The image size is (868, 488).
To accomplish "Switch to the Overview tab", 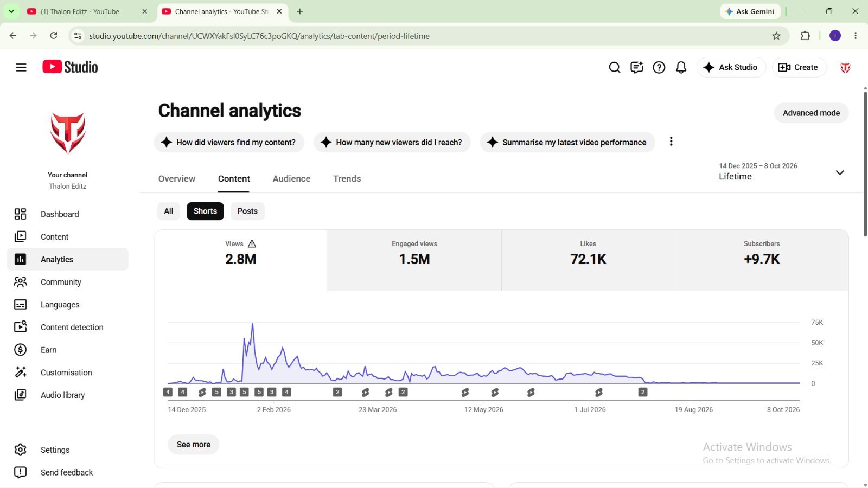I will pos(177,179).
